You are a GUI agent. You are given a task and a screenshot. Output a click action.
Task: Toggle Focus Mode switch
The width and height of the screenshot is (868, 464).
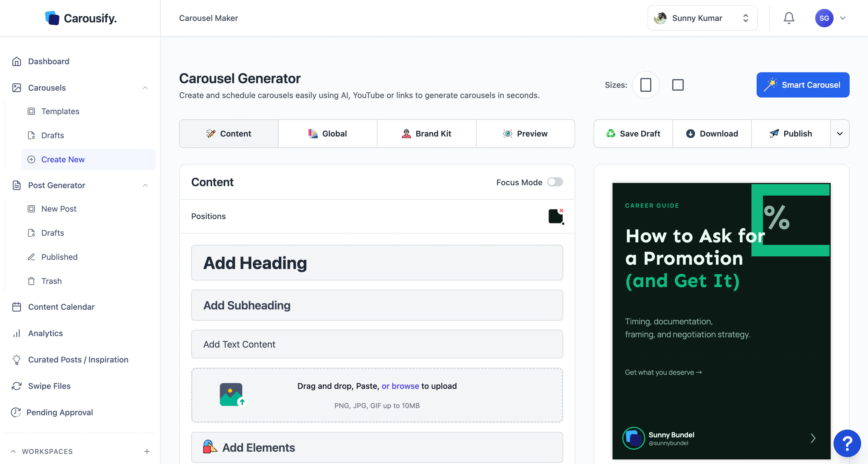555,182
